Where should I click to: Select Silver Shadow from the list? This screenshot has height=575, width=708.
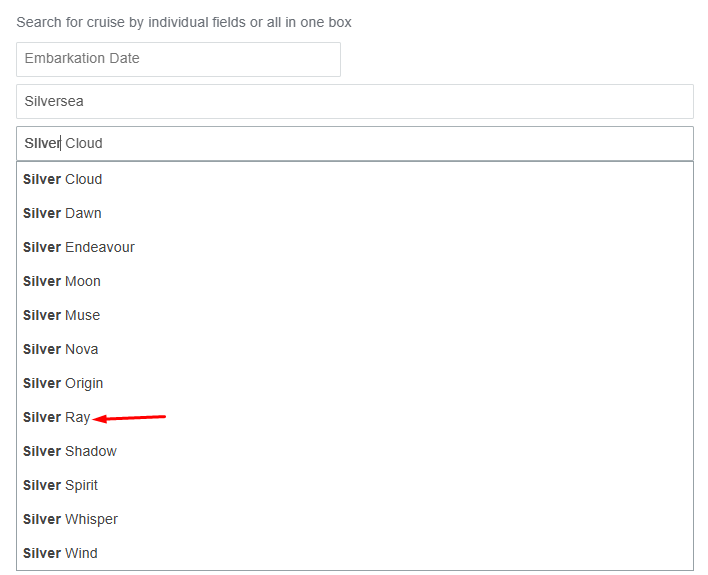point(355,451)
